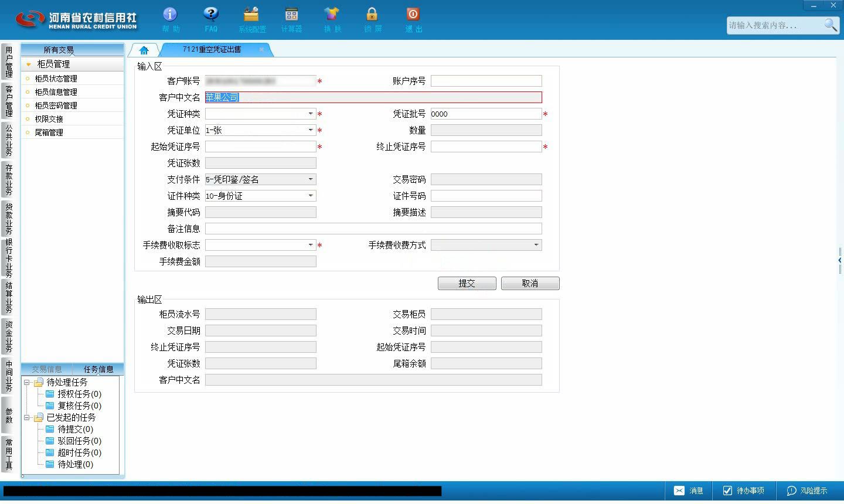Screen dimensions: 844x504
Task: Open the 消息 status bar item
Action: [x=689, y=491]
